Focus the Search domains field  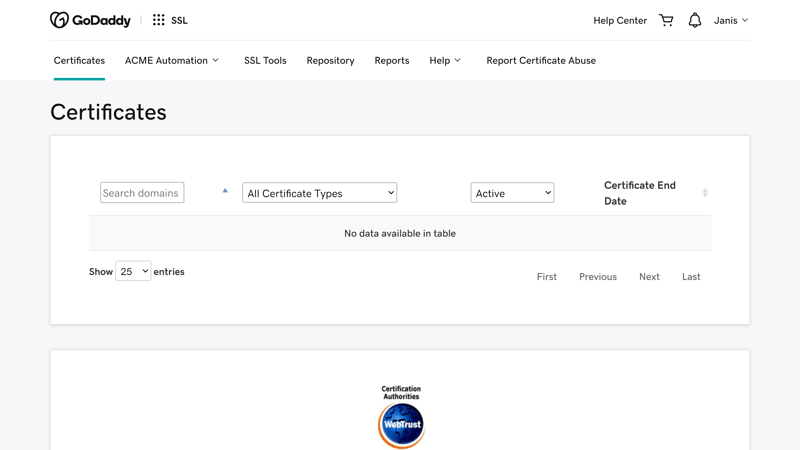click(x=142, y=193)
